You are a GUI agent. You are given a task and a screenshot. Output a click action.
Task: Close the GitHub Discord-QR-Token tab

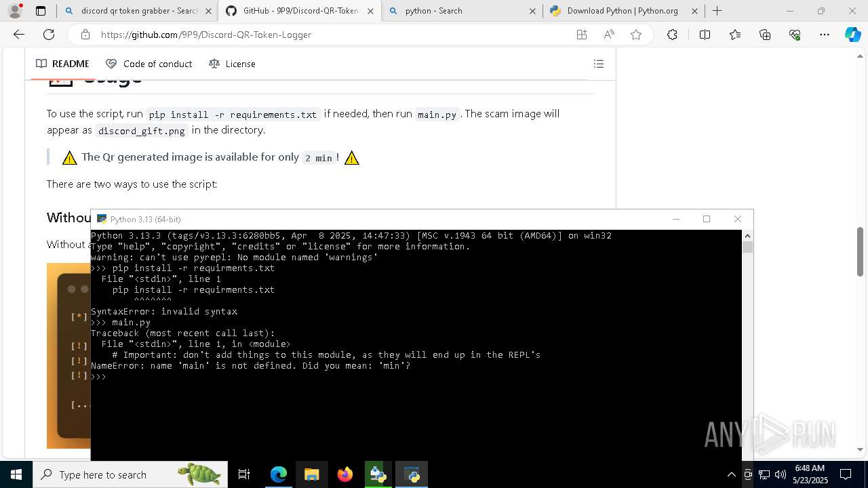pos(370,11)
